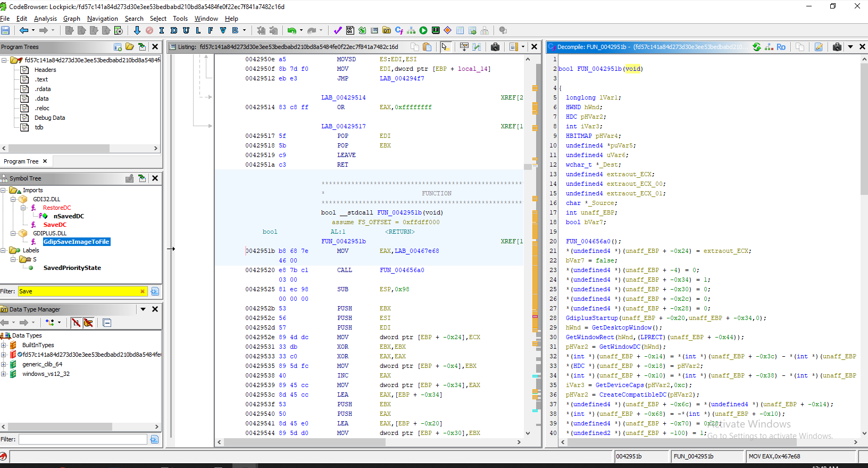The height and width of the screenshot is (468, 868).
Task: Click the green Undo arrow icon
Action: click(x=291, y=31)
